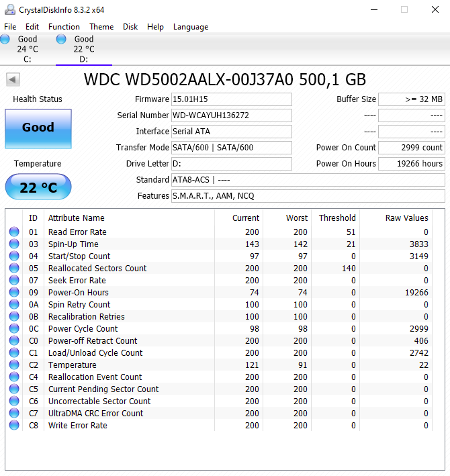Click the Transfer Mode field
450x476 pixels.
(231, 148)
